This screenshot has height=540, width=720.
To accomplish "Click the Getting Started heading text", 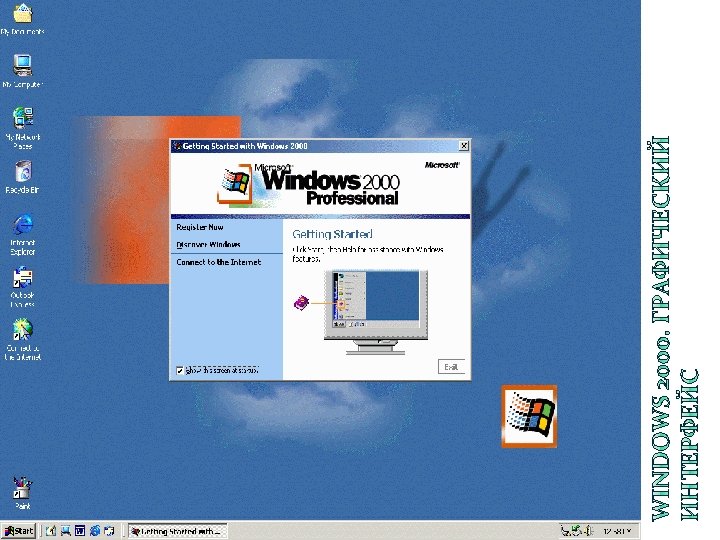I will [332, 234].
